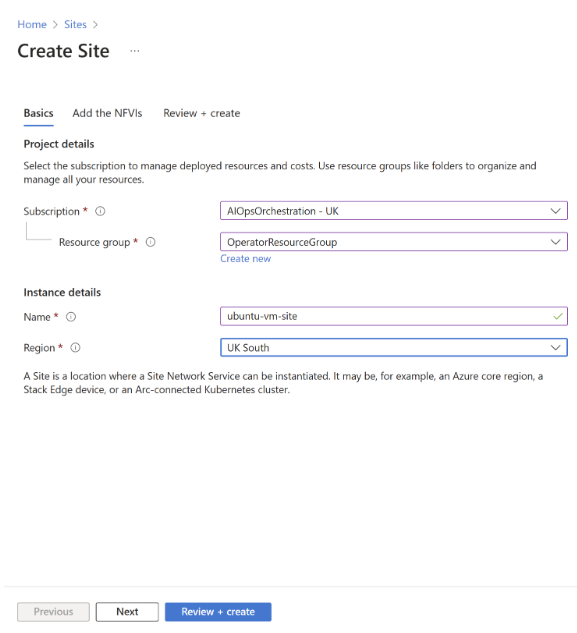577x633 pixels.
Task: Click the Name field info icon
Action: coord(71,317)
